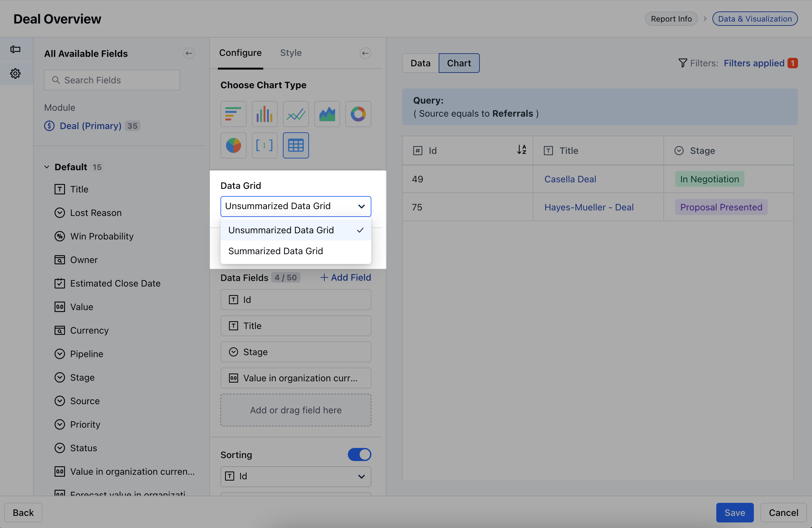The height and width of the screenshot is (528, 812).
Task: Switch to the Data view tab
Action: pos(420,63)
